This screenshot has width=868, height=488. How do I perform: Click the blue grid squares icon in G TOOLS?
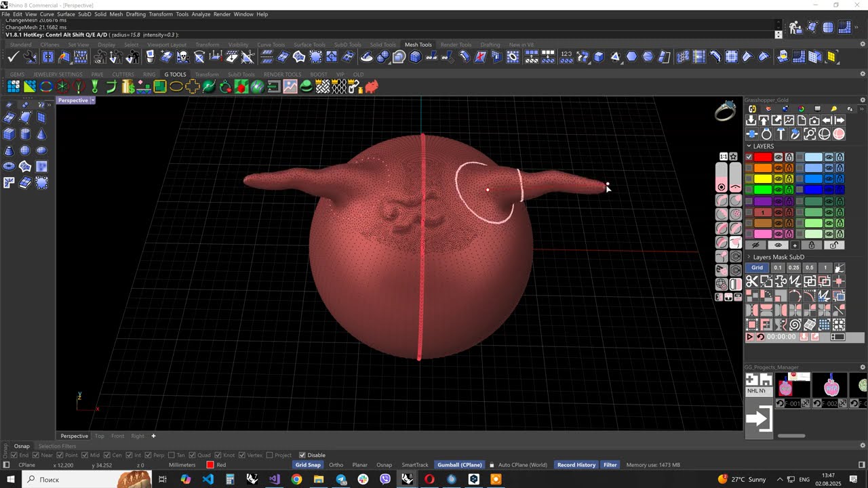point(14,86)
